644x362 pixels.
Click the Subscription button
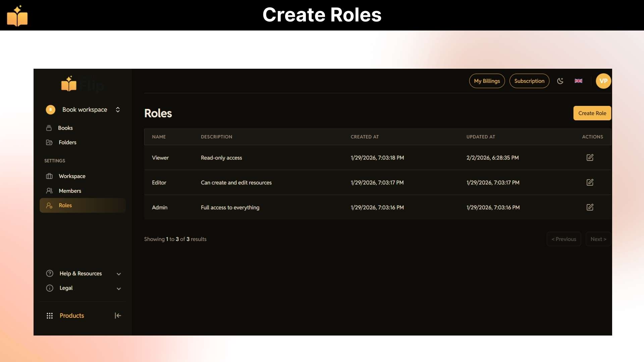click(x=529, y=81)
